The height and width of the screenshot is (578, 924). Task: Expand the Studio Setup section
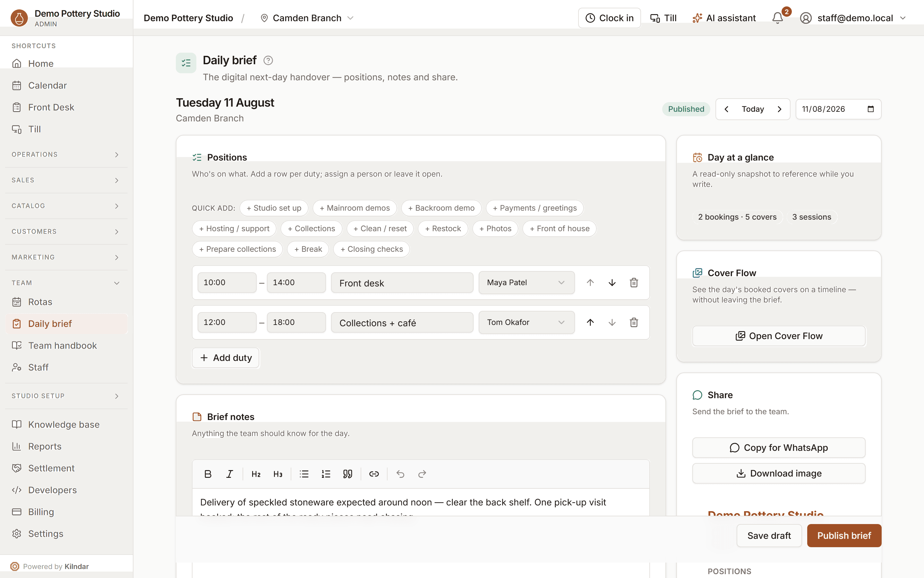point(66,396)
